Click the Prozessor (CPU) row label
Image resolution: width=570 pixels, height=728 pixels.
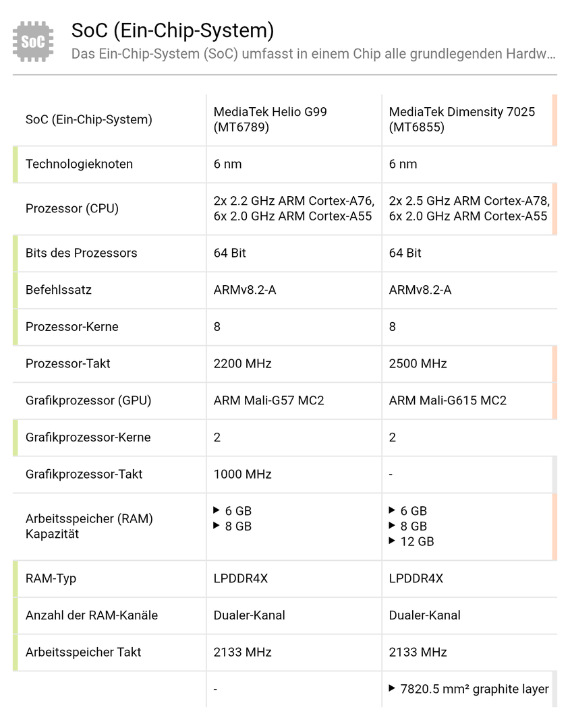72,208
